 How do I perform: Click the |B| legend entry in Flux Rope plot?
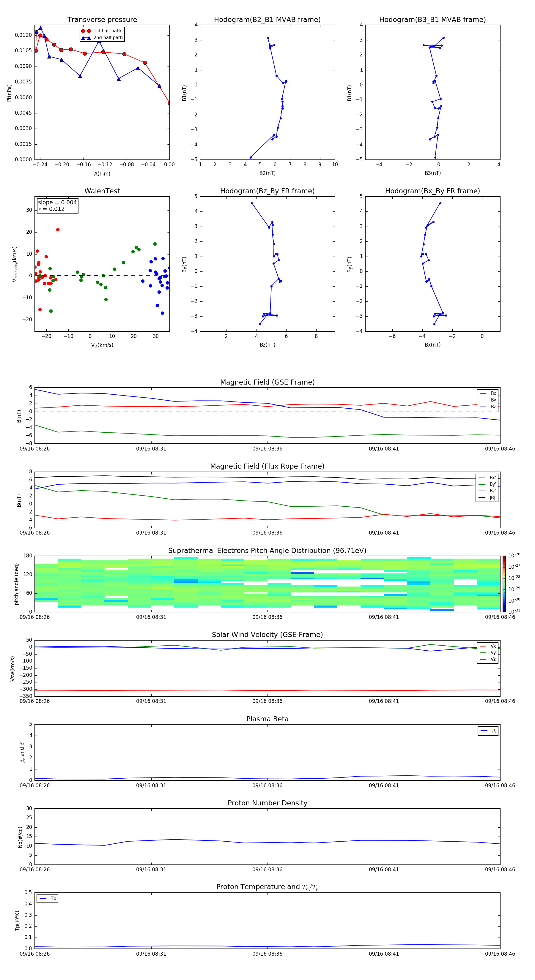(x=487, y=498)
